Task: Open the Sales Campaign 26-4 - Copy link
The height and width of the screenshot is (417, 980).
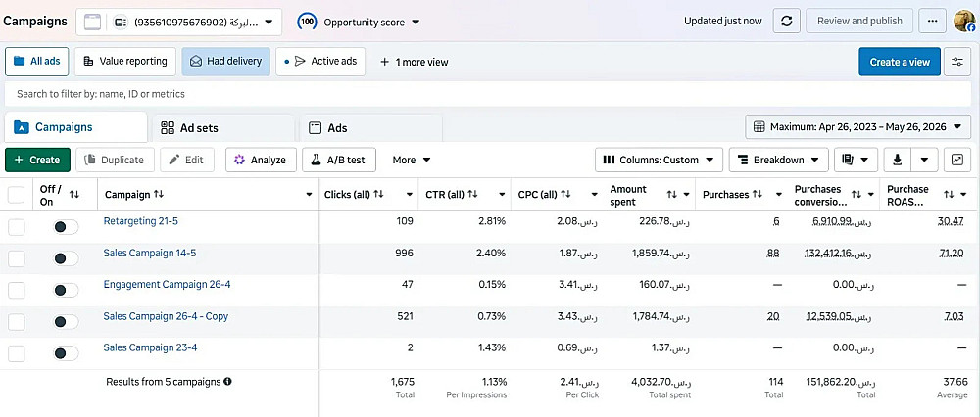Action: [166, 316]
